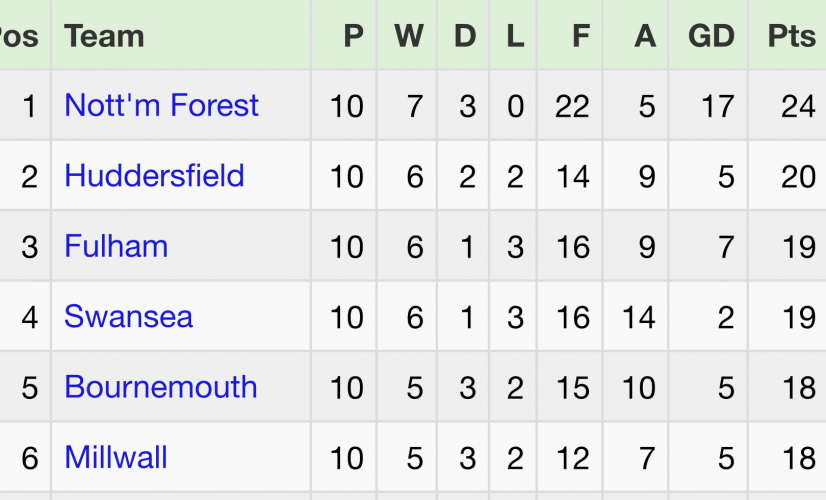
Task: Open the Millwall team link
Action: coord(115,458)
